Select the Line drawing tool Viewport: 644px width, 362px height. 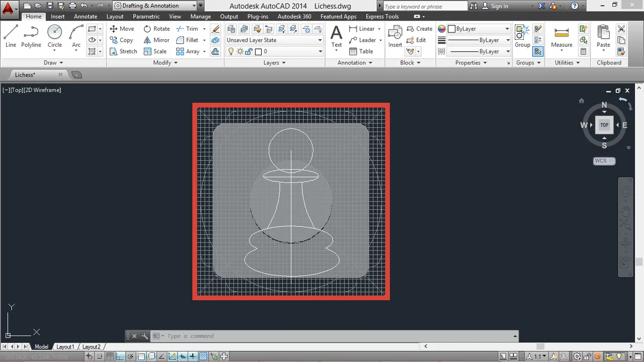click(x=11, y=36)
